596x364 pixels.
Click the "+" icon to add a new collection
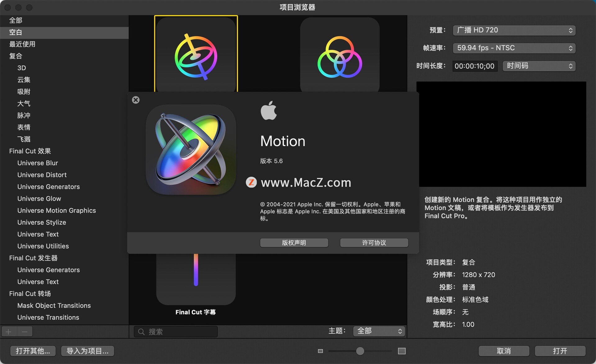(x=9, y=331)
